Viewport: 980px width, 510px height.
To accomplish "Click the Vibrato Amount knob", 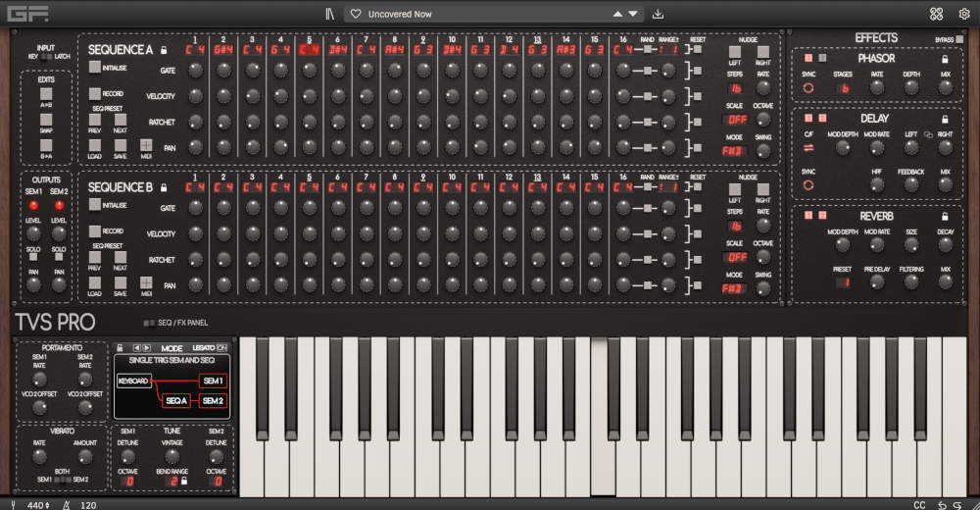I will [85, 456].
